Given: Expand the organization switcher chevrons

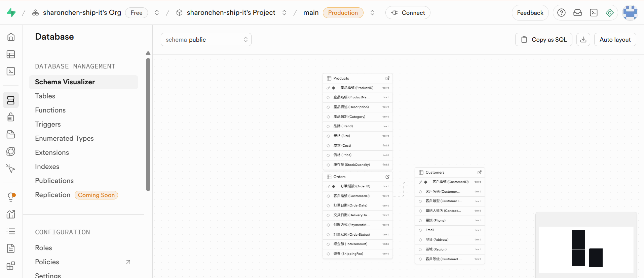Looking at the screenshot, I should [157, 13].
